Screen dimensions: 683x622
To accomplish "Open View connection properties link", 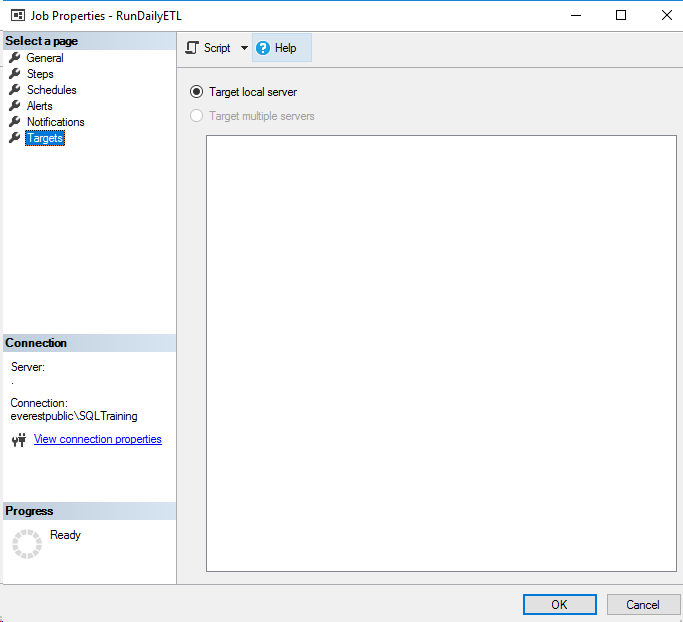I will [x=97, y=439].
